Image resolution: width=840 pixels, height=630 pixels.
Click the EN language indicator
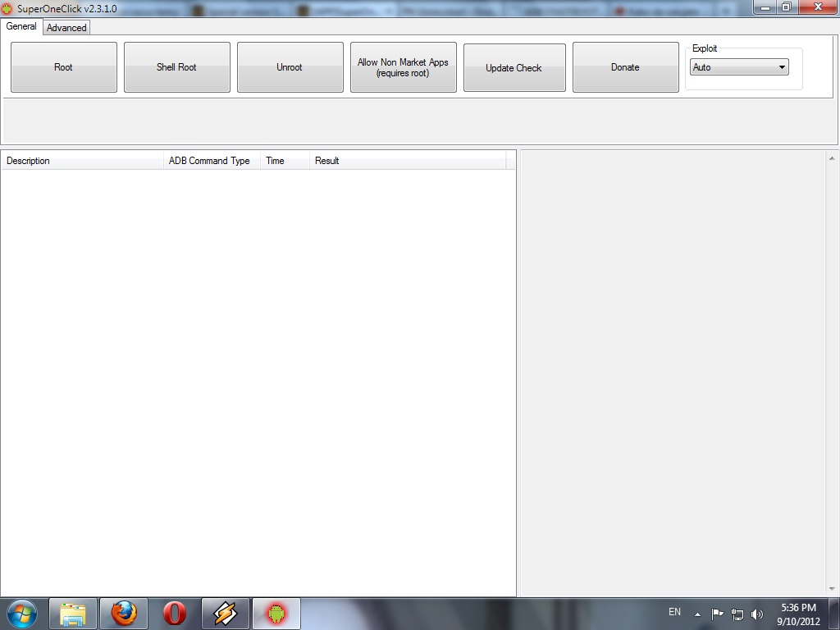(674, 612)
